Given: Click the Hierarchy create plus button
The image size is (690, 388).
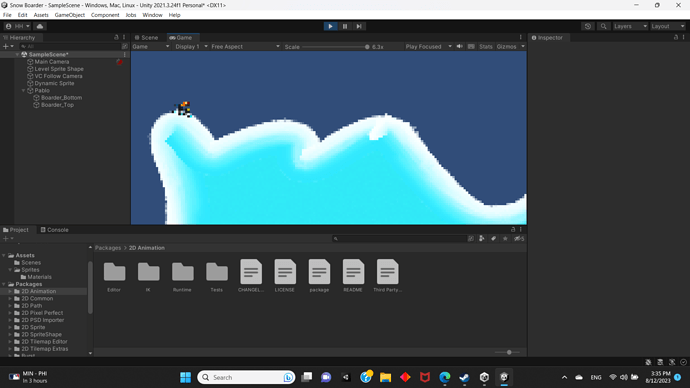Looking at the screenshot, I should click(7, 46).
